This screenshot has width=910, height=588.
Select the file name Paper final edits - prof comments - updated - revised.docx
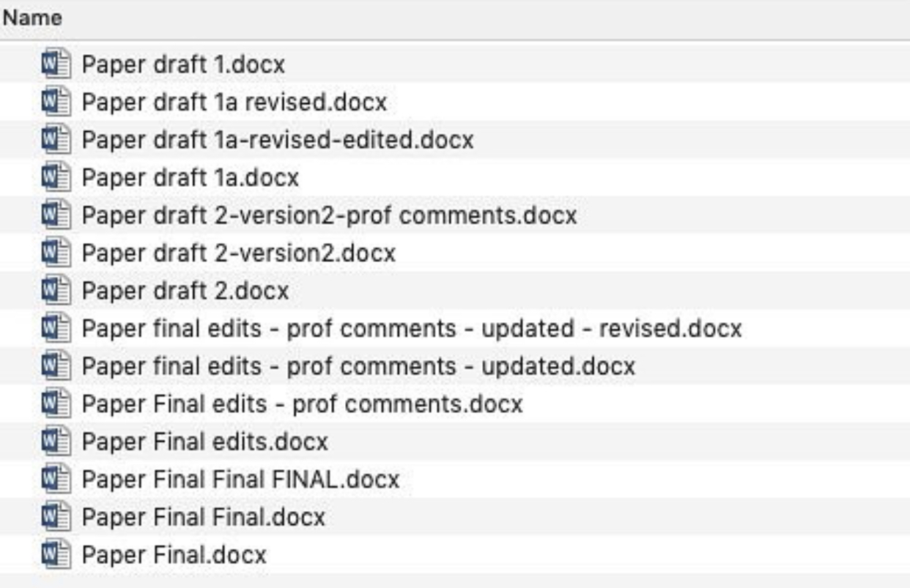(x=411, y=329)
